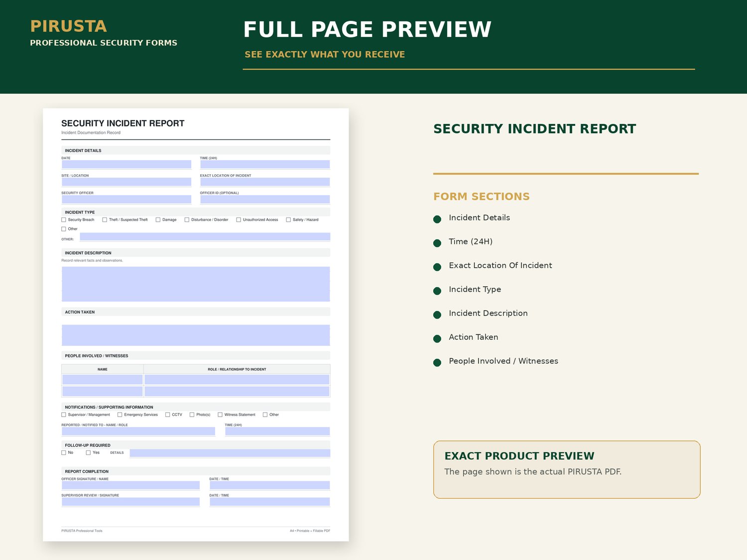Tick the Theft / Suspected Theft checkbox
This screenshot has width=747, height=560.
[105, 220]
